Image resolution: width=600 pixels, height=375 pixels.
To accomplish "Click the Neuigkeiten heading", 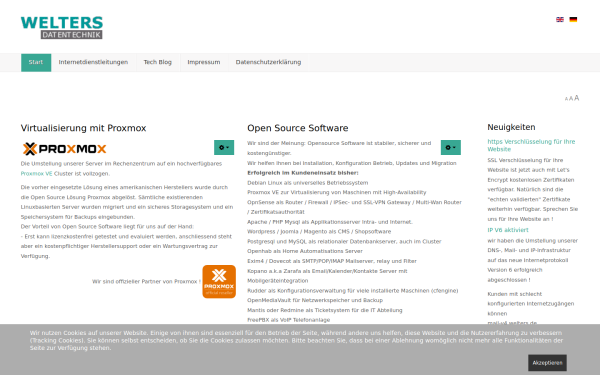I will click(511, 127).
